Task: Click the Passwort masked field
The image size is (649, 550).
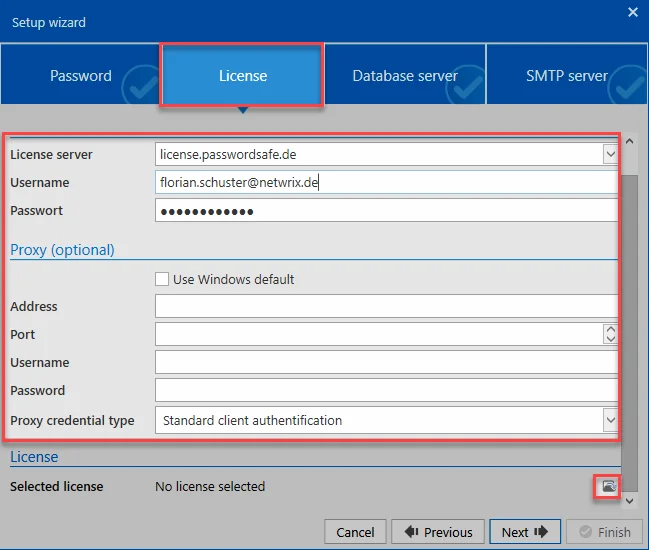Action: tap(387, 211)
